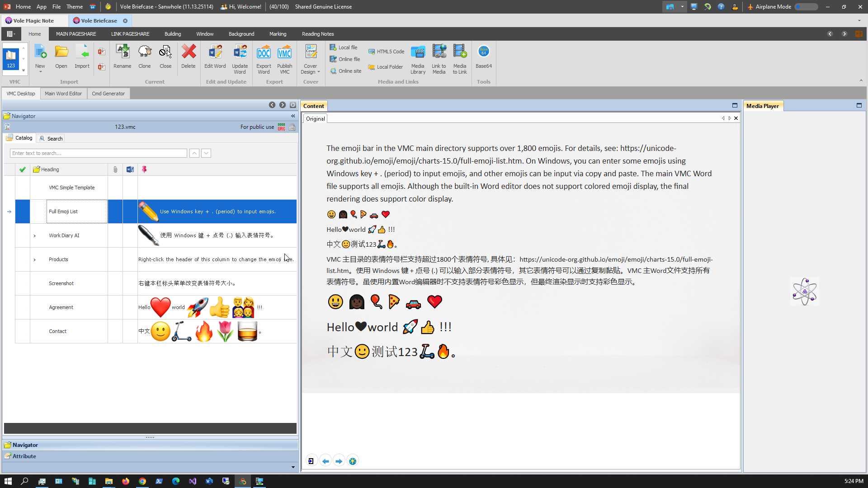
Task: Expand the Work Diary AI item
Action: pyautogui.click(x=34, y=235)
